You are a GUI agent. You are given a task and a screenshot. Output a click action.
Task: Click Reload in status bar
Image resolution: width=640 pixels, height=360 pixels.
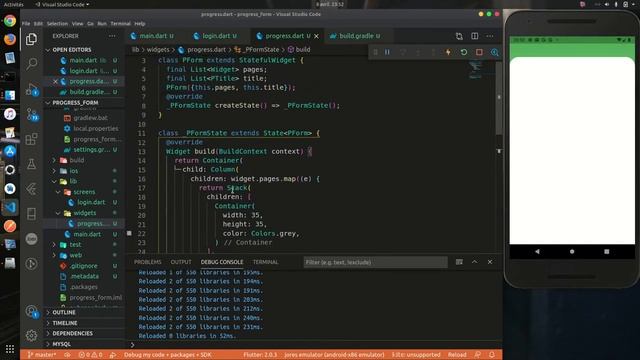[457, 355]
